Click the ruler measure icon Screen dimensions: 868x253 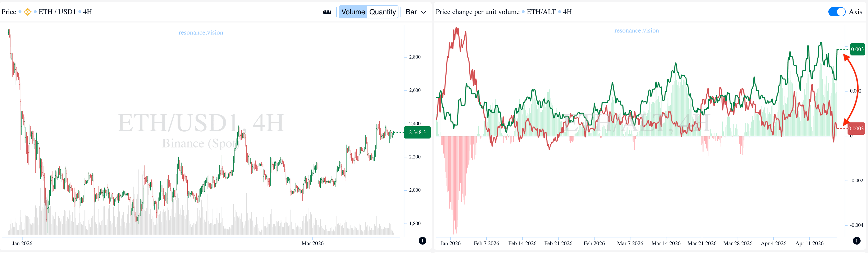tap(327, 12)
